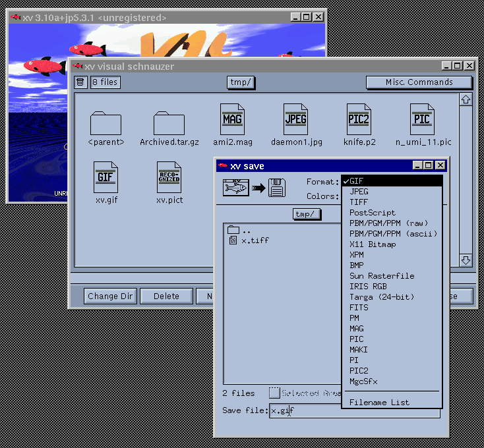This screenshot has height=448, width=484.
Task: Choose GIF from the Format menu
Action: (x=392, y=181)
